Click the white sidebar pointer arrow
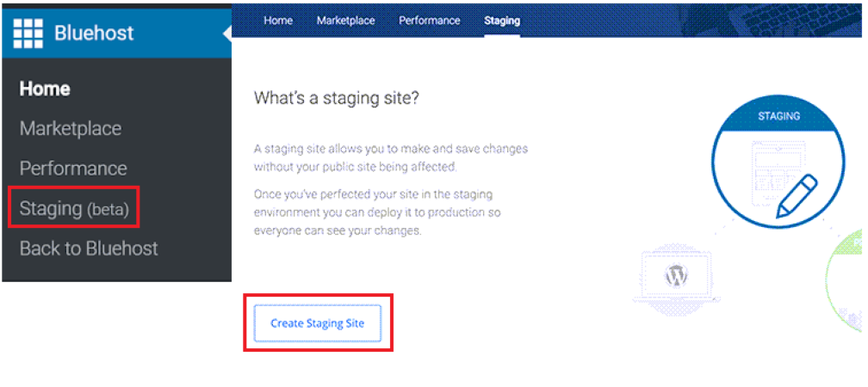This screenshot has height=387, width=868. coord(227,34)
